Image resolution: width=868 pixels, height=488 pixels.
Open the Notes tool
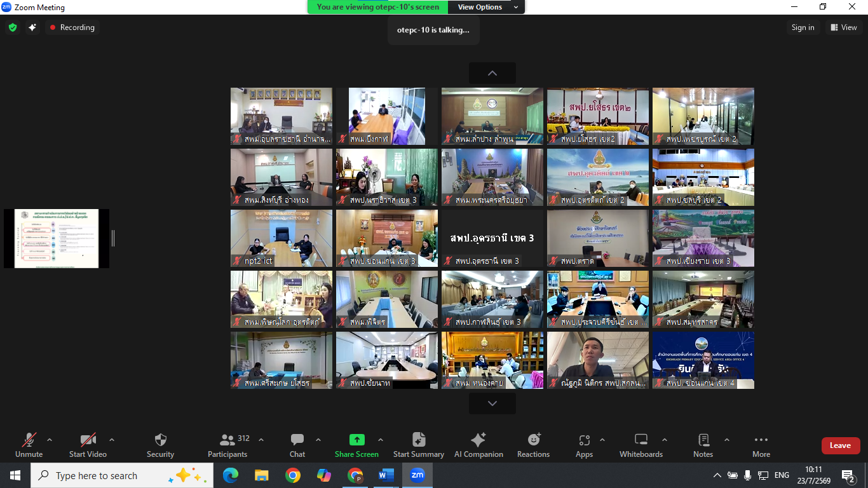703,445
